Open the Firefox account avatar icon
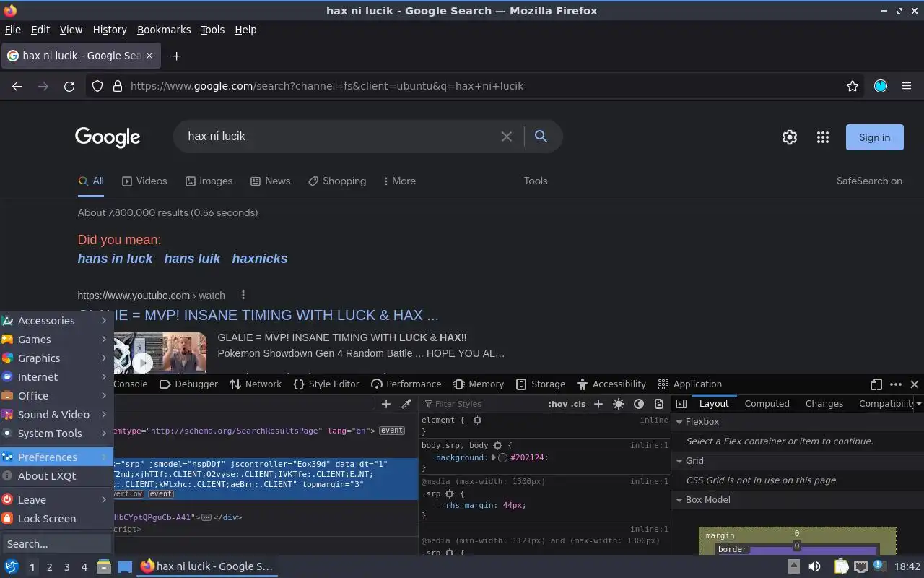Screen dimensions: 924x578 pyautogui.click(x=881, y=86)
